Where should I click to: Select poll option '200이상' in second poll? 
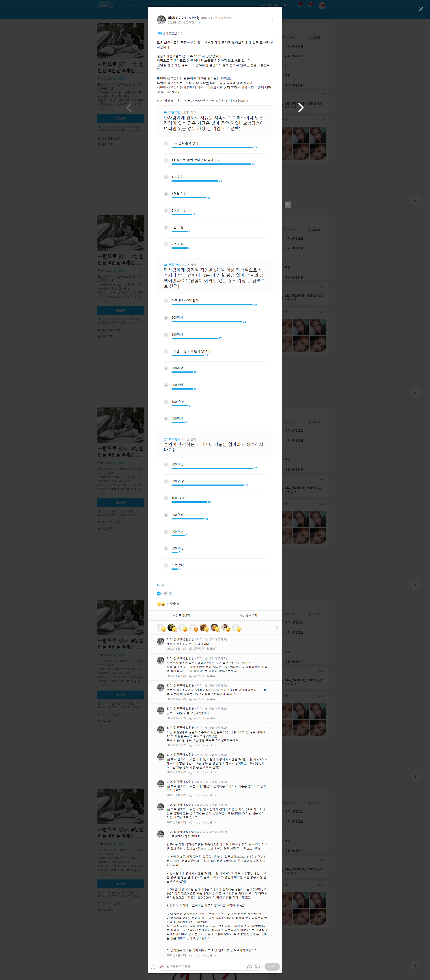[x=215, y=320]
